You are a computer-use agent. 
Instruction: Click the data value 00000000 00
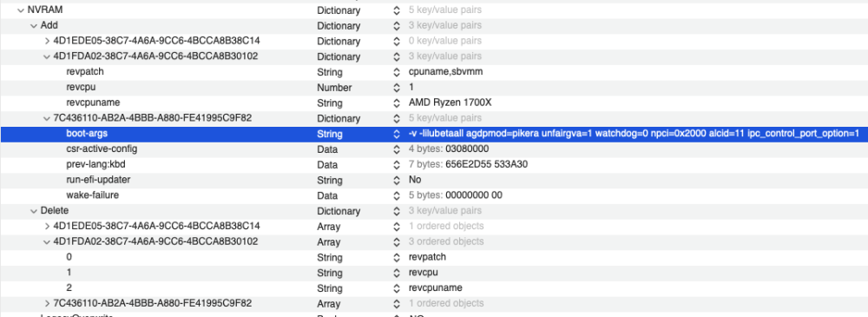[x=474, y=195]
